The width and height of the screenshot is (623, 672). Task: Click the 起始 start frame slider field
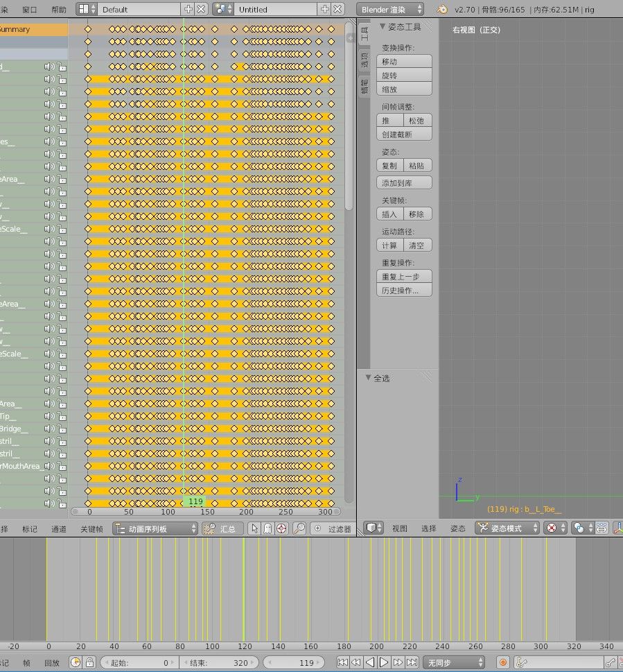click(x=139, y=662)
